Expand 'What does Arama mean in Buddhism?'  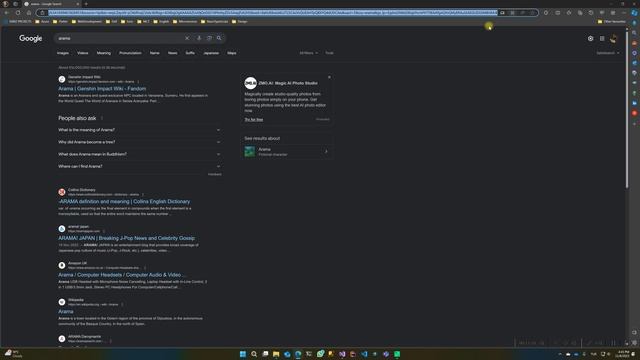coord(139,154)
